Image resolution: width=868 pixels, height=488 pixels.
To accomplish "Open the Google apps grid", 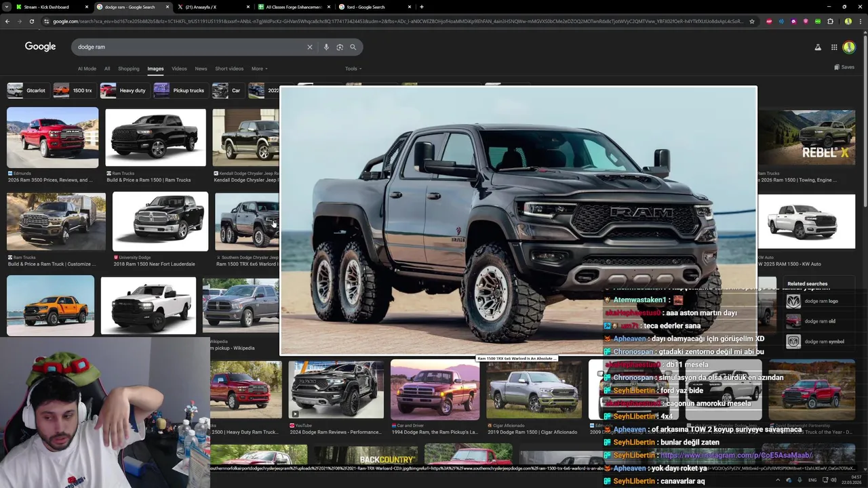I will [x=834, y=47].
